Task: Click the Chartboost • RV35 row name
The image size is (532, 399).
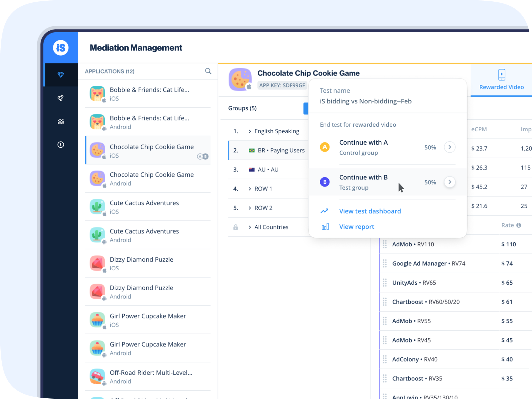Action: coord(417,379)
